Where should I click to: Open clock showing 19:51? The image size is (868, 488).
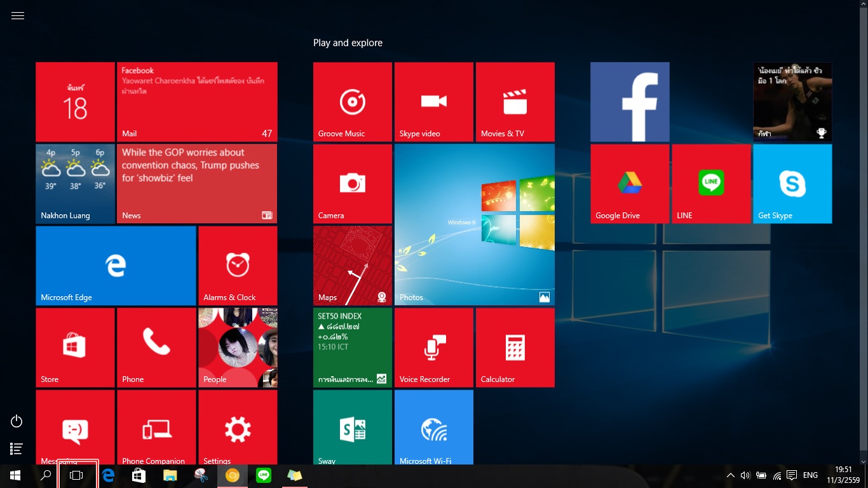click(843, 475)
